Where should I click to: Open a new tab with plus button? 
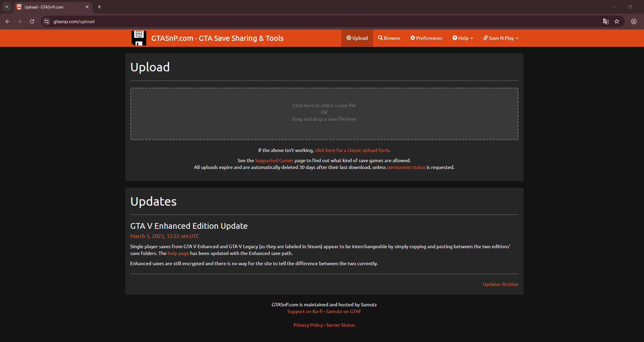(x=99, y=7)
